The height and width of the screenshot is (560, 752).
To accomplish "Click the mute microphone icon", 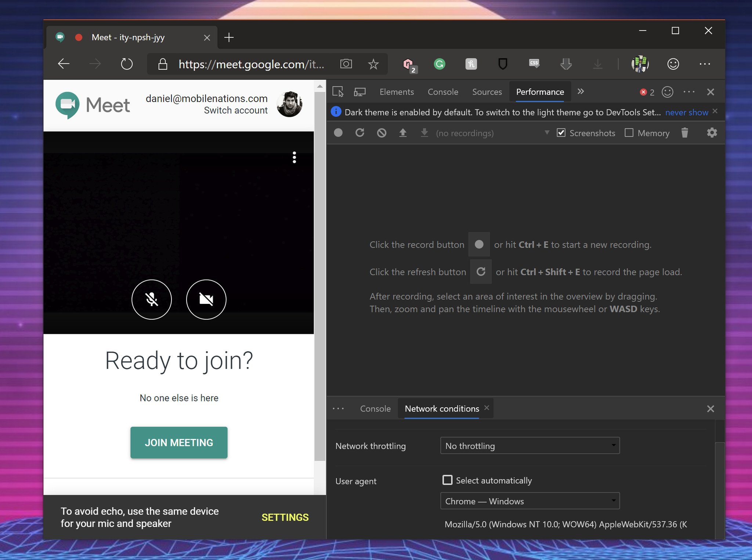I will tap(152, 299).
